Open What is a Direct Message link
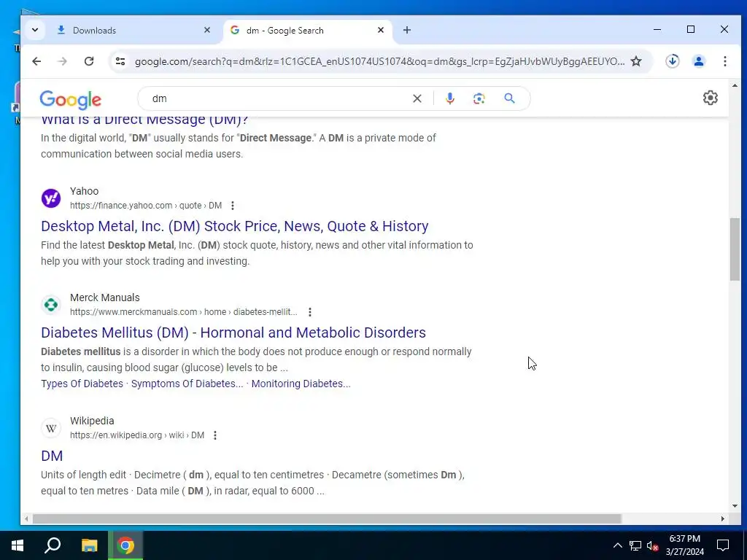747x560 pixels. pyautogui.click(x=144, y=120)
